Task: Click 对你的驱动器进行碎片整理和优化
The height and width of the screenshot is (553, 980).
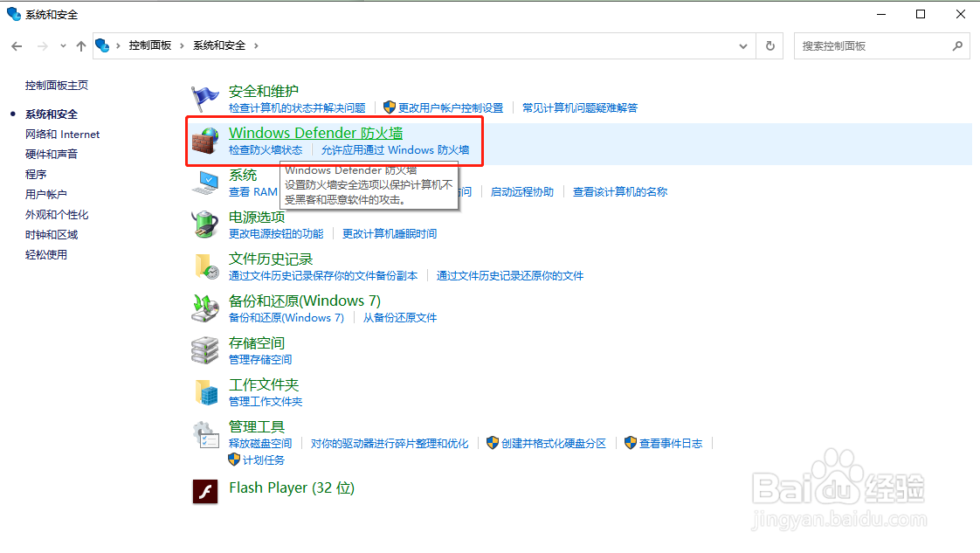Action: 390,443
